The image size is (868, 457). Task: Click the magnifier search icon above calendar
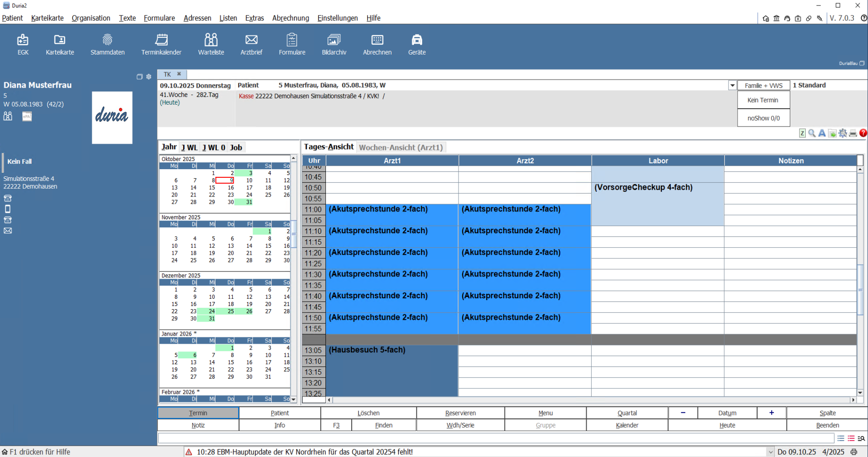(812, 133)
